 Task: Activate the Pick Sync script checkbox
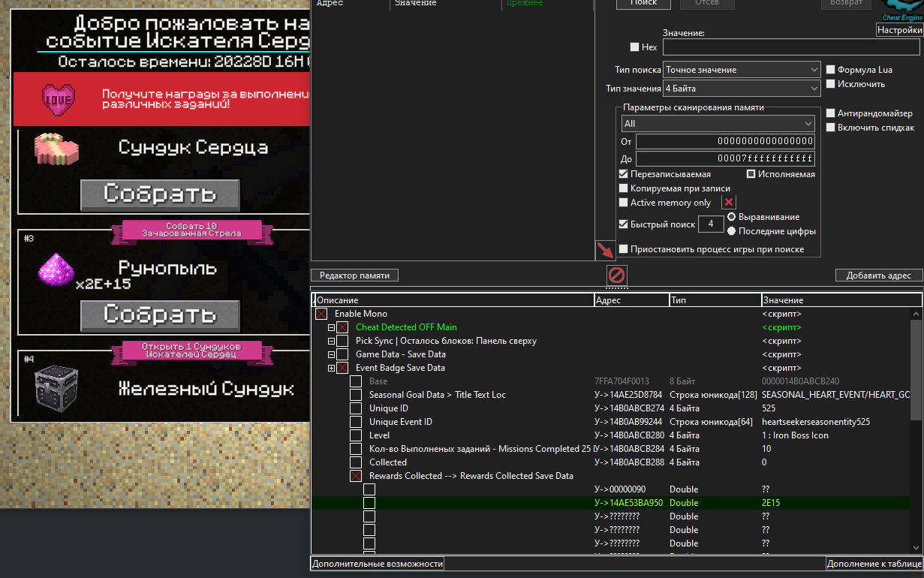pyautogui.click(x=342, y=341)
